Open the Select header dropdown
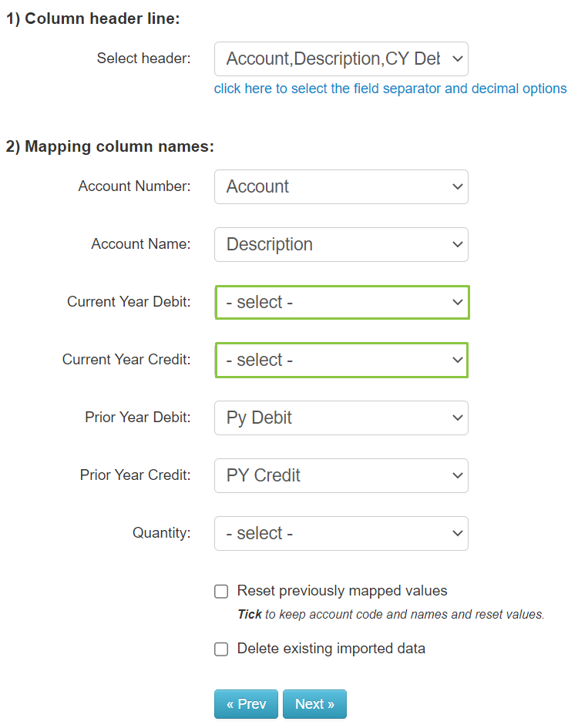 (x=341, y=59)
